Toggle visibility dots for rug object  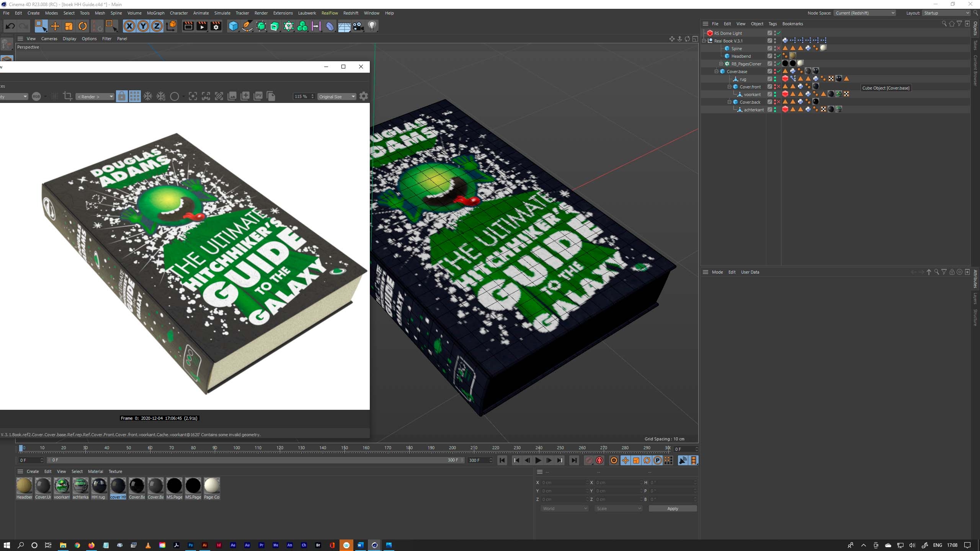coord(775,79)
